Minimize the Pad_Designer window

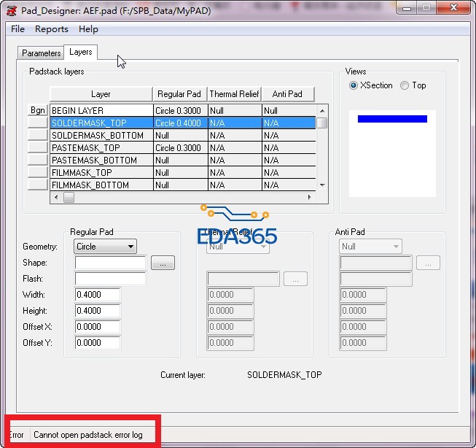[407, 8]
